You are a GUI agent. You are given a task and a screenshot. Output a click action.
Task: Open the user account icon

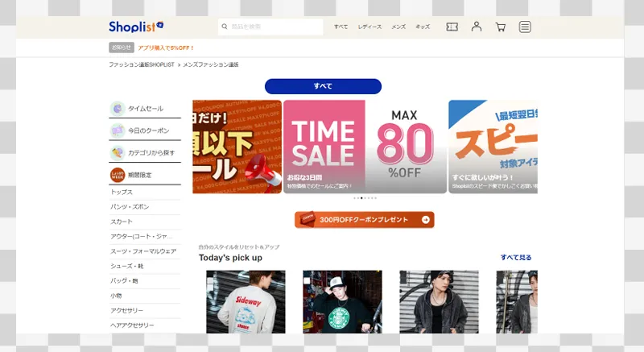coord(477,27)
